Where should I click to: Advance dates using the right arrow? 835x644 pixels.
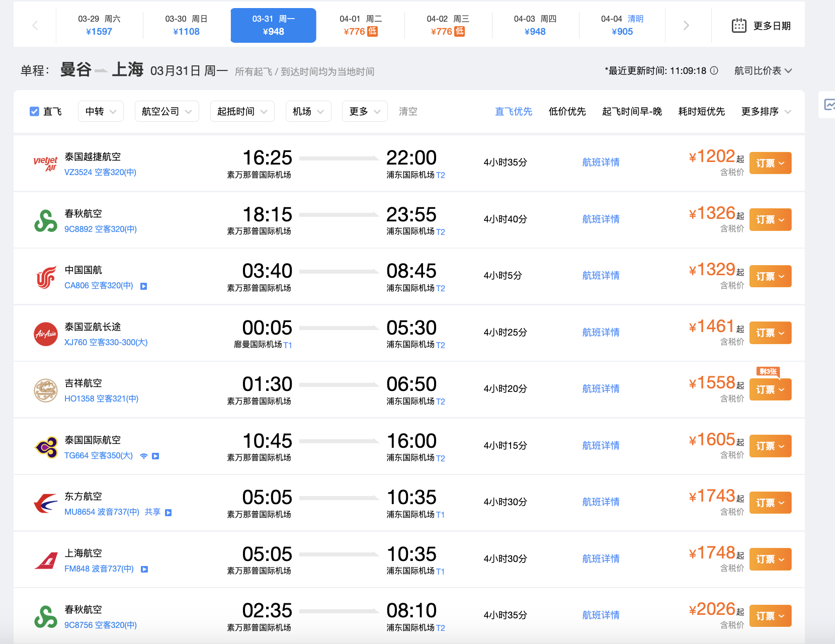coord(686,26)
